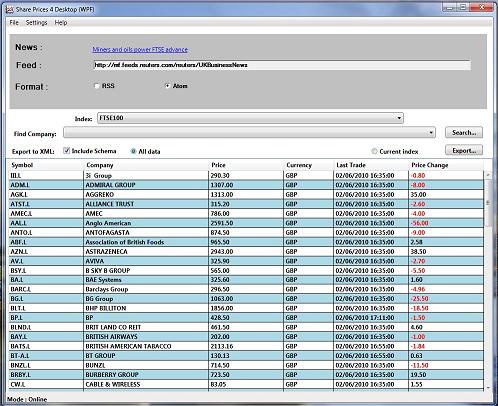Click the table scrollbar up arrow

pyautogui.click(x=488, y=175)
